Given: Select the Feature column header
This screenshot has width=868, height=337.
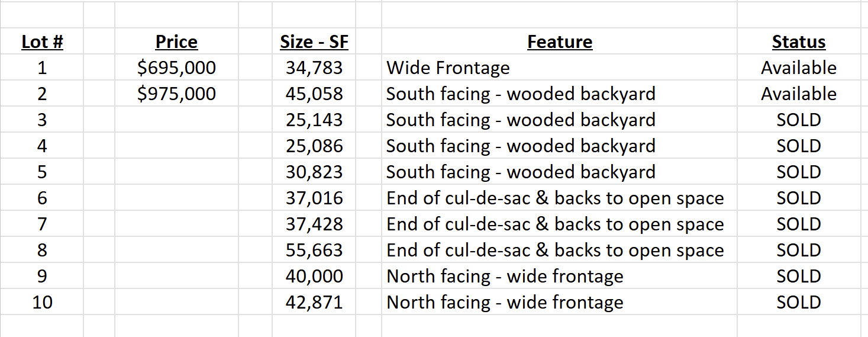Looking at the screenshot, I should (x=559, y=42).
